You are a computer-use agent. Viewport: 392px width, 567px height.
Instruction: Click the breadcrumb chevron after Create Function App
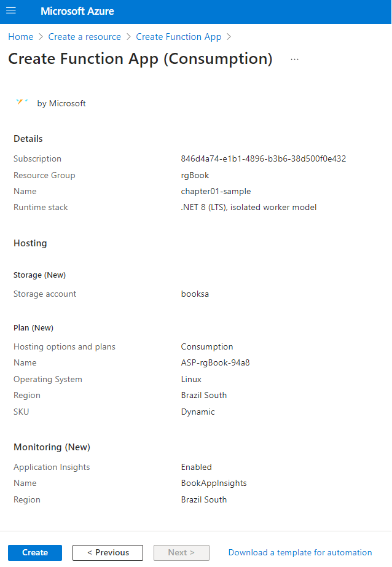pyautogui.click(x=228, y=37)
